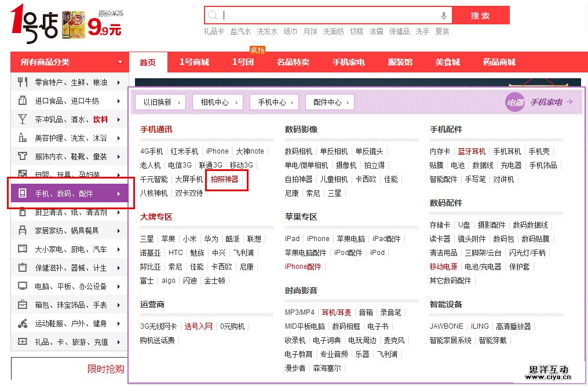Open the 名品特卖 tab
The image size is (588, 386).
point(293,62)
